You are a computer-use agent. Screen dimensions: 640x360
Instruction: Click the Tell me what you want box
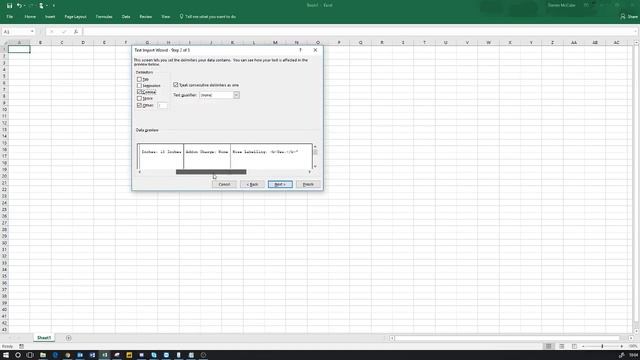pyautogui.click(x=207, y=17)
